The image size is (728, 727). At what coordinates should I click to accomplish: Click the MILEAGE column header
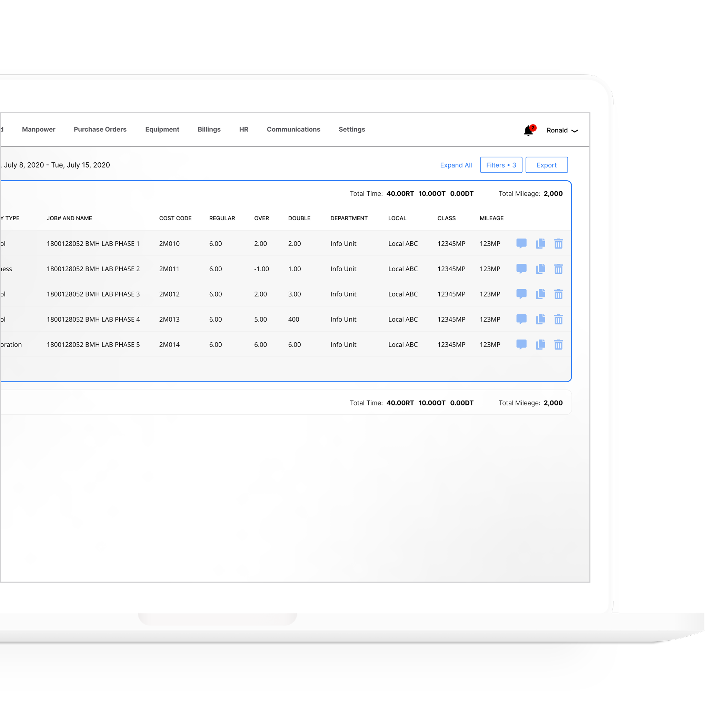click(x=491, y=219)
